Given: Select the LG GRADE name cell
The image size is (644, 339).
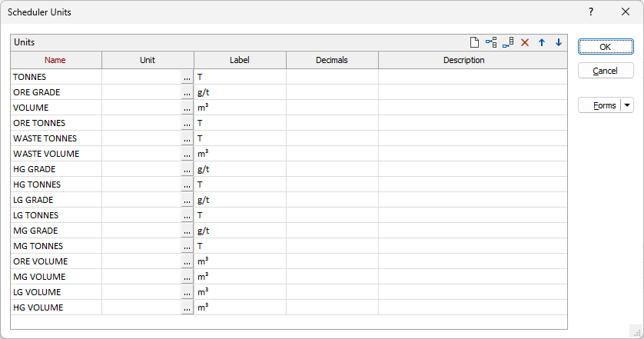Looking at the screenshot, I should (x=56, y=200).
